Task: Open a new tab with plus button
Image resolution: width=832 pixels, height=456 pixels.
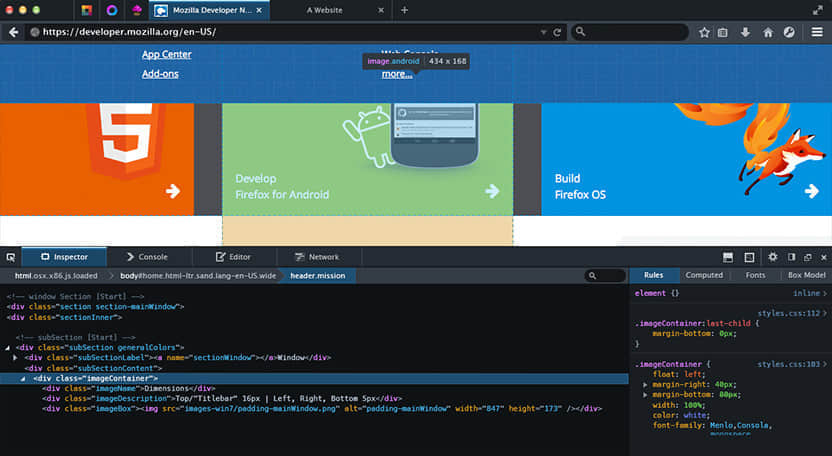Action: [404, 10]
